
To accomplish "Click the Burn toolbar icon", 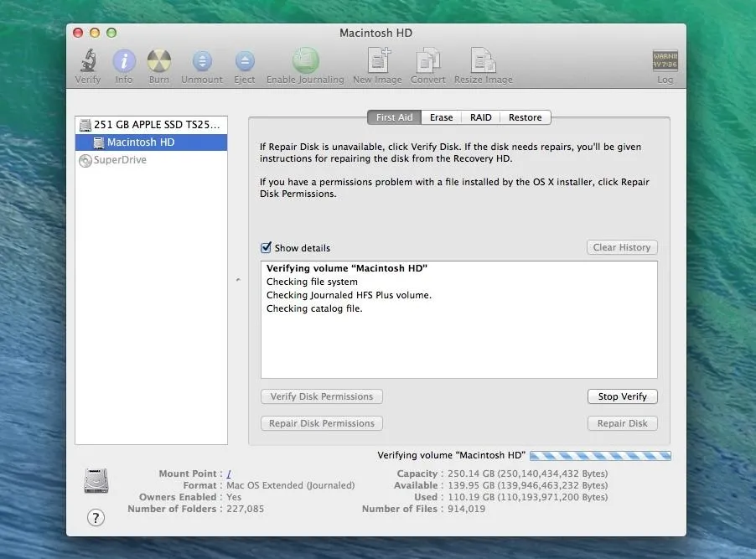I will pos(159,61).
